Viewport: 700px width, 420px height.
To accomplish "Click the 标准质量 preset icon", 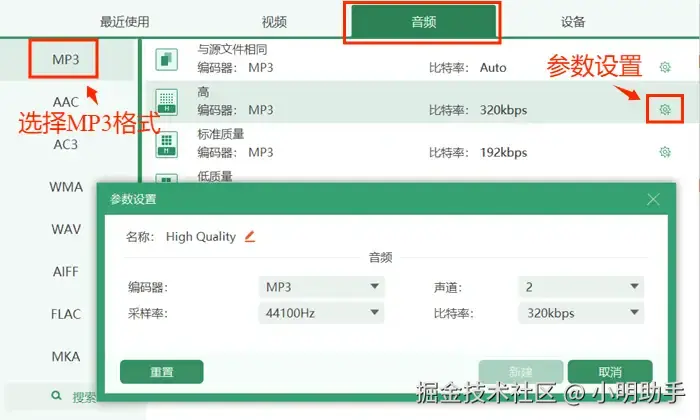I will coord(167,144).
